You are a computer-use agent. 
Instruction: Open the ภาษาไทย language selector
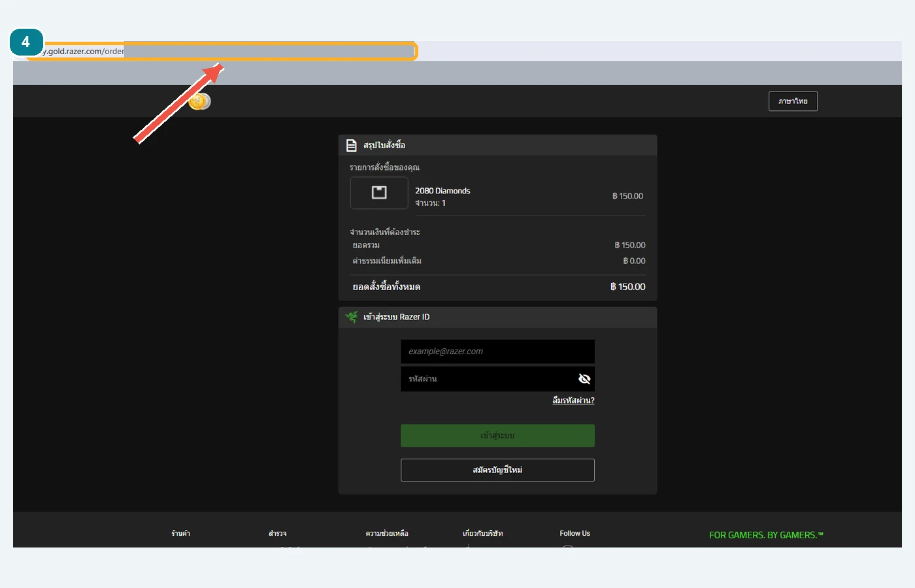point(793,101)
